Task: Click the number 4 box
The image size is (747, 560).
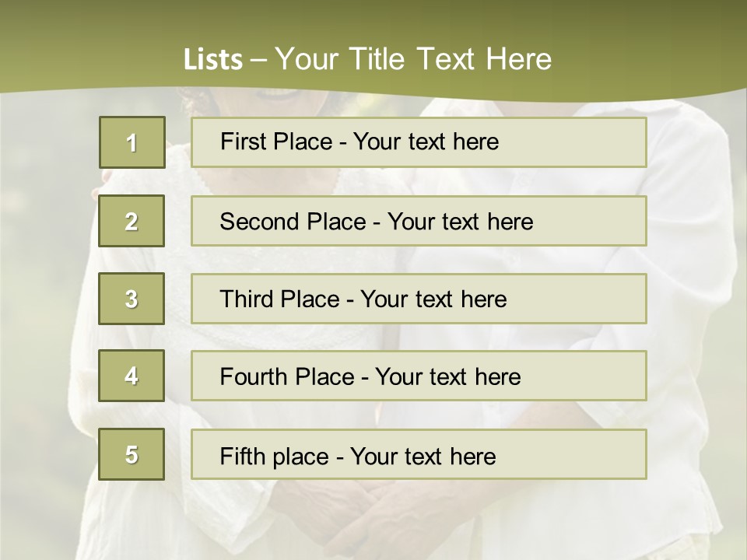Action: click(132, 376)
